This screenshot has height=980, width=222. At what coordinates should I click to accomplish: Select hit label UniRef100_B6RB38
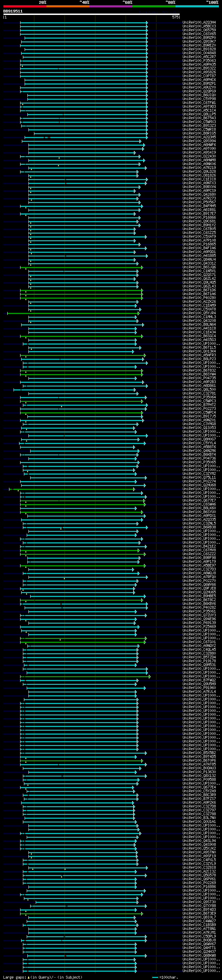point(199,527)
